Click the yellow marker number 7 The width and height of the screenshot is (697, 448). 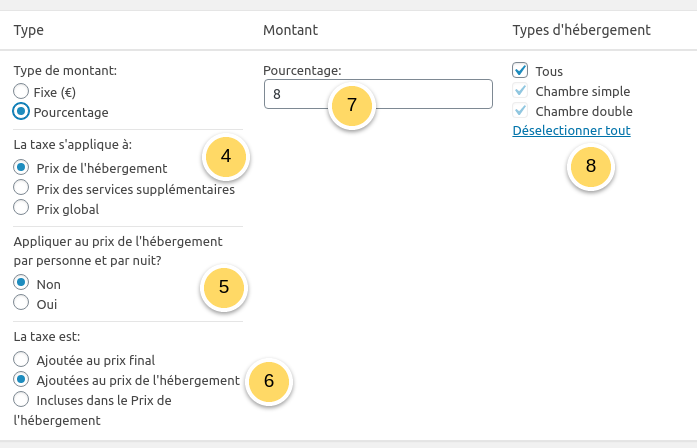351,104
